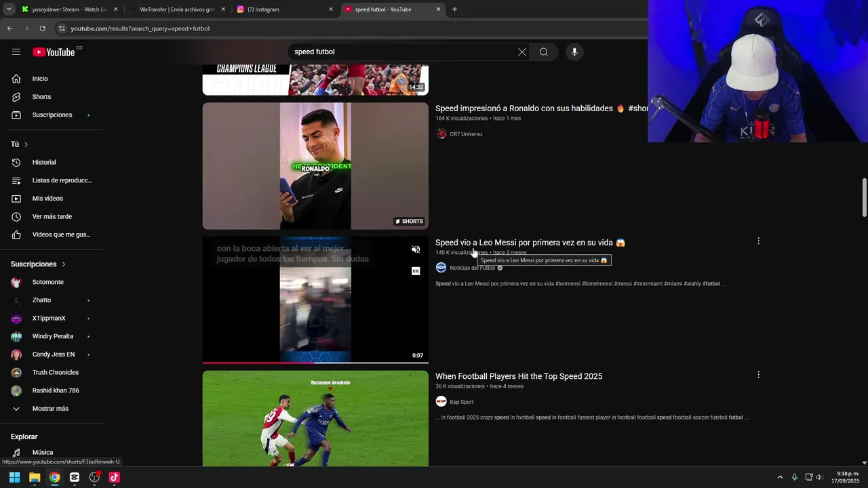Clear the search box with the X
The width and height of the screenshot is (868, 488).
tap(522, 52)
